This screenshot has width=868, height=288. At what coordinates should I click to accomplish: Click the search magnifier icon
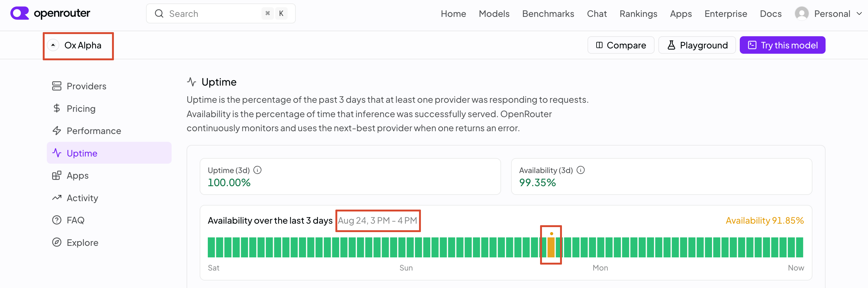(x=159, y=13)
